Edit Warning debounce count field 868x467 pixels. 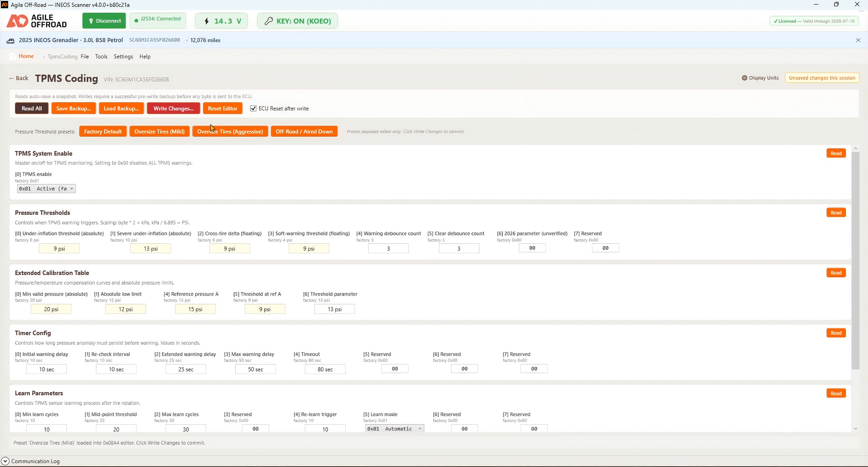(389, 249)
